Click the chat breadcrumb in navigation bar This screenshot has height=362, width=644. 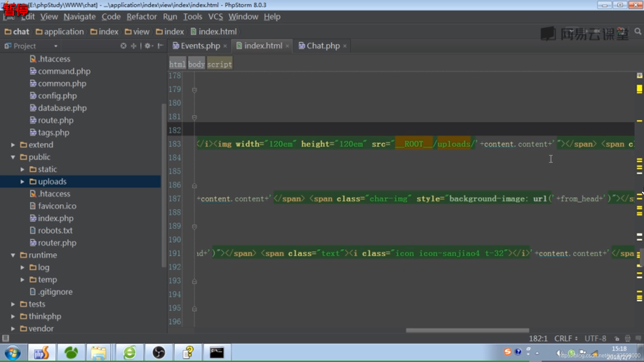[x=17, y=32]
